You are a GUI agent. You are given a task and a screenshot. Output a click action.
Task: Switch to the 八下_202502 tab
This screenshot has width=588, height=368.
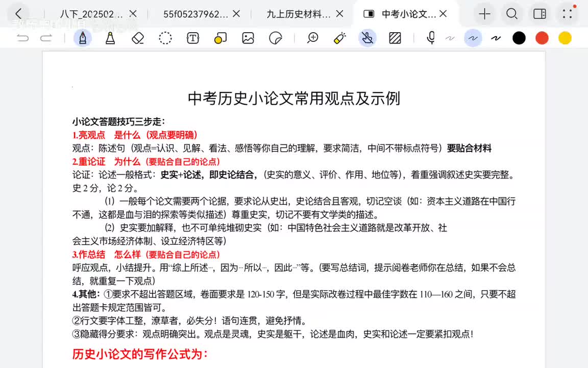pos(91,14)
